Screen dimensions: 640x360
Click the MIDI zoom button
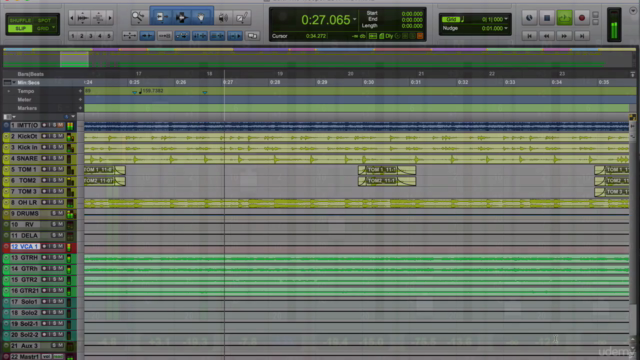[98, 18]
